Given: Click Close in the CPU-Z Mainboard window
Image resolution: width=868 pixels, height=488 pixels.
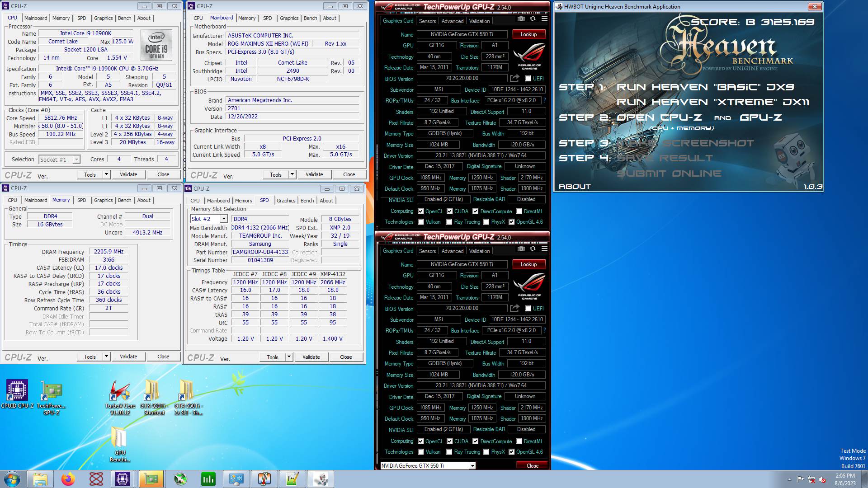Looking at the screenshot, I should (x=349, y=174).
